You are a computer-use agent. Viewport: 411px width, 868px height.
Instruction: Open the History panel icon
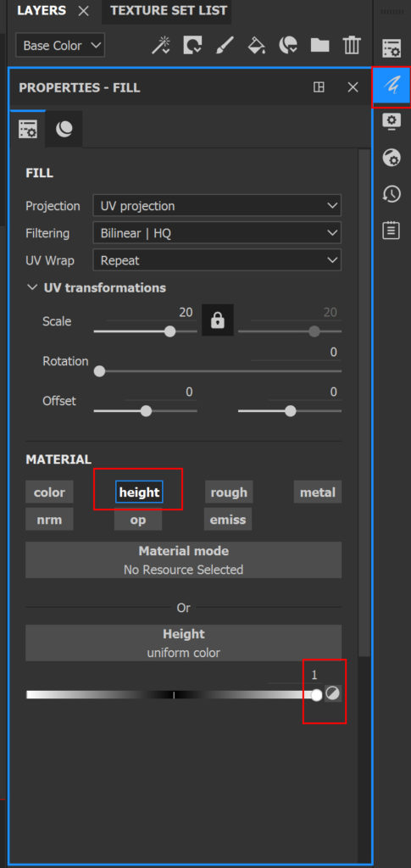pos(392,194)
